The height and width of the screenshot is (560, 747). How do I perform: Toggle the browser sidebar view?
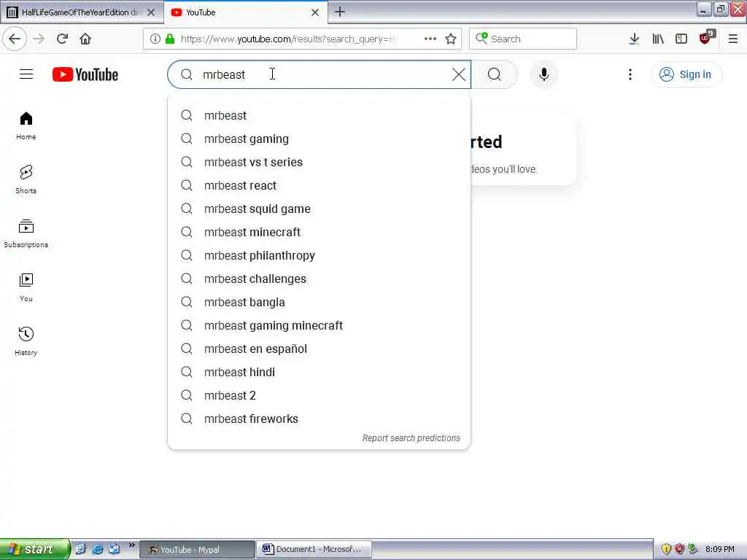[x=681, y=39]
